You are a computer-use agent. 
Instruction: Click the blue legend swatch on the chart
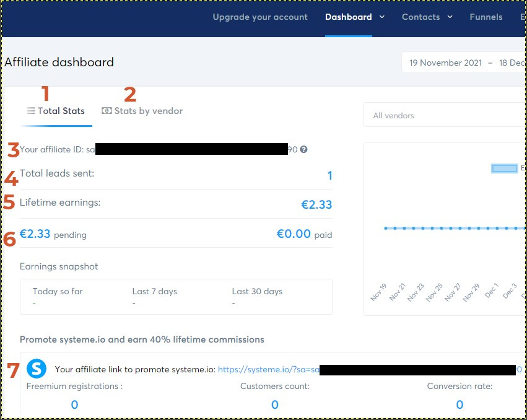[x=505, y=168]
